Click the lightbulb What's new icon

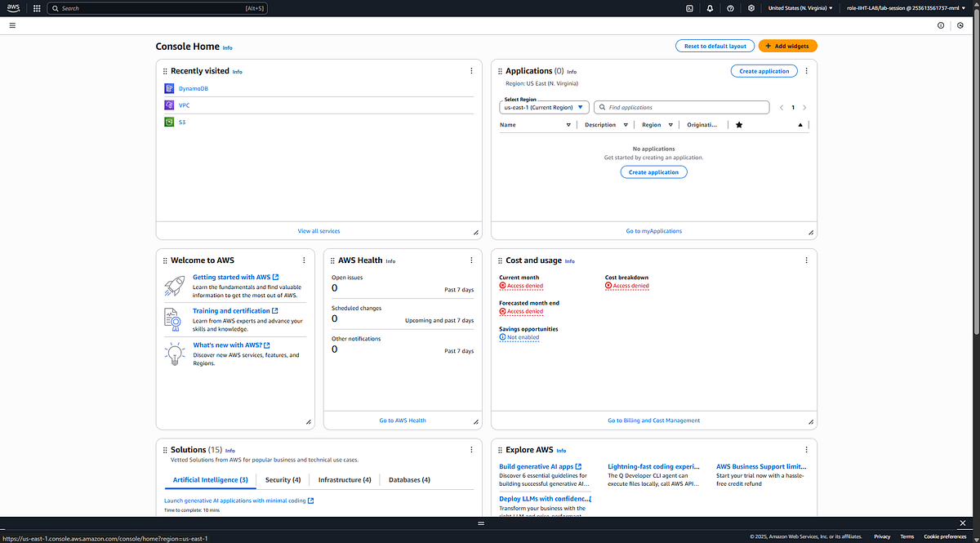(x=175, y=354)
